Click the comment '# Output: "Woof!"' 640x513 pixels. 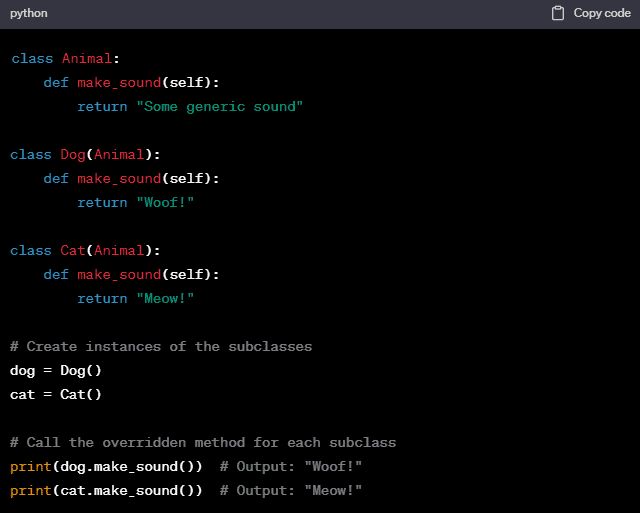click(x=291, y=466)
